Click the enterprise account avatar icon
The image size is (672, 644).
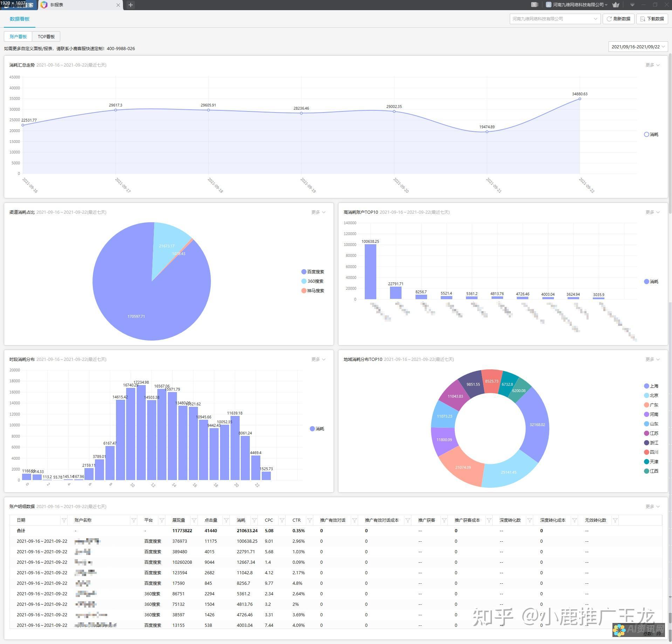[549, 5]
